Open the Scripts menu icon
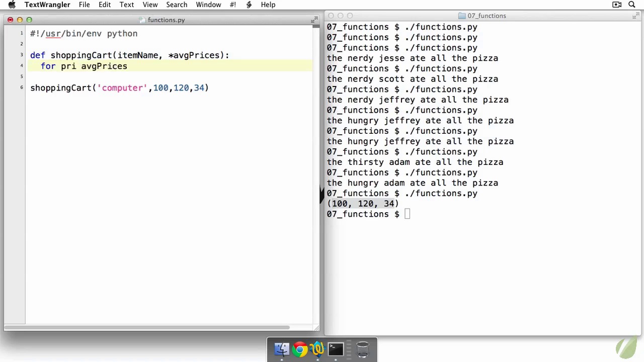The height and width of the screenshot is (362, 644). [249, 5]
